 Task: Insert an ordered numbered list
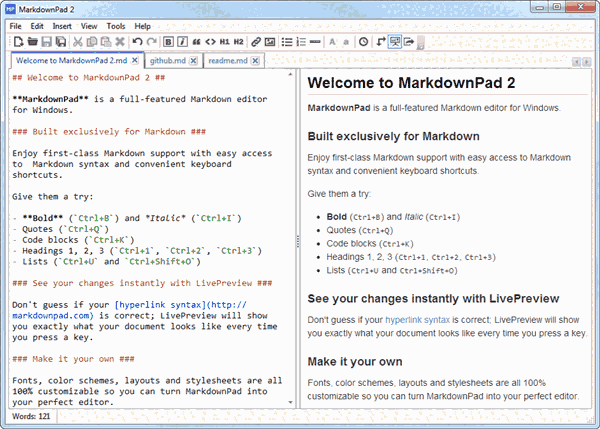301,41
